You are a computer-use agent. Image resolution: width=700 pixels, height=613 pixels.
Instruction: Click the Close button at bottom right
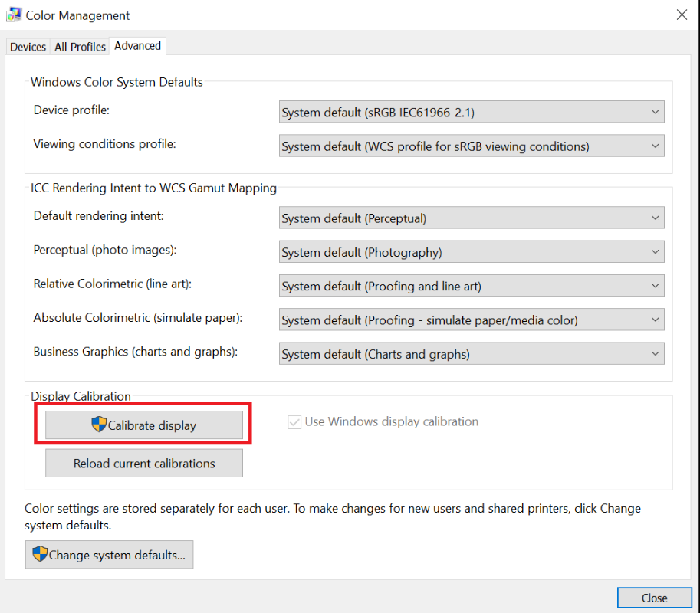(x=655, y=598)
